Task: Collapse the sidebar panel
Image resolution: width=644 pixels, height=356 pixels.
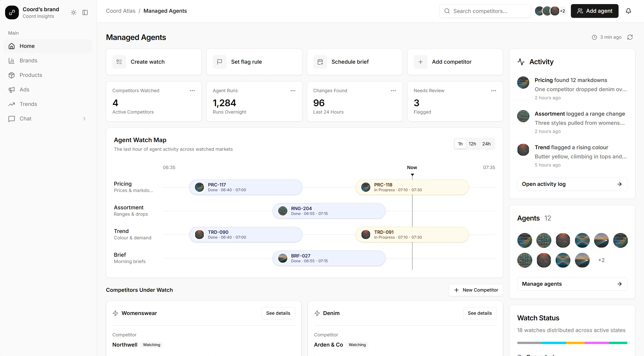Action: pos(85,12)
